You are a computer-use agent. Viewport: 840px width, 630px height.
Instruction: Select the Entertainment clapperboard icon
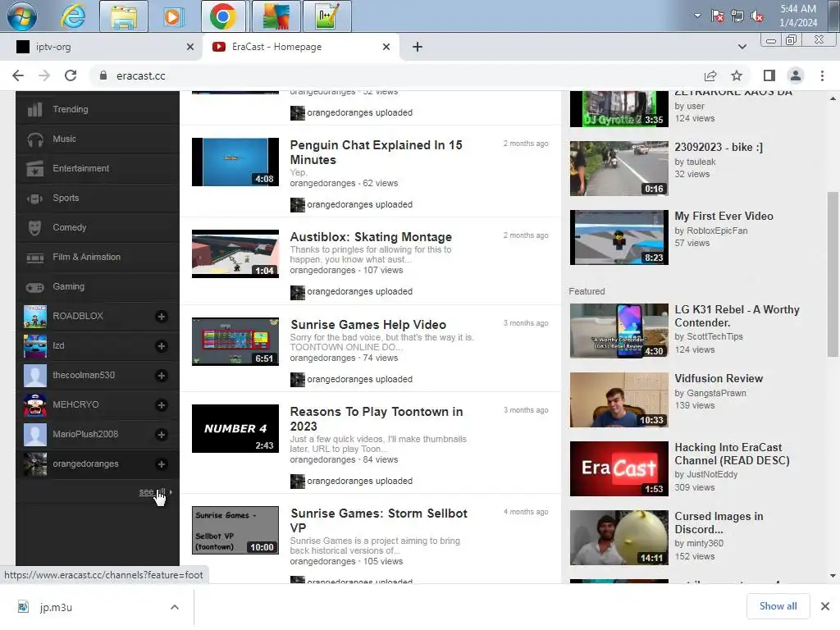point(35,169)
